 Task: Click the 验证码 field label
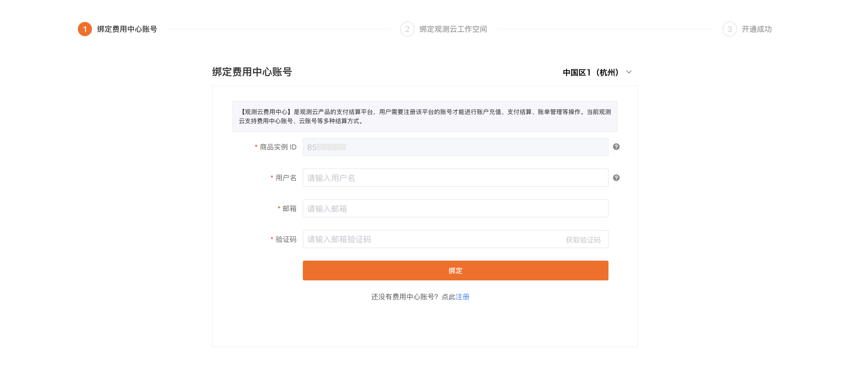[286, 239]
